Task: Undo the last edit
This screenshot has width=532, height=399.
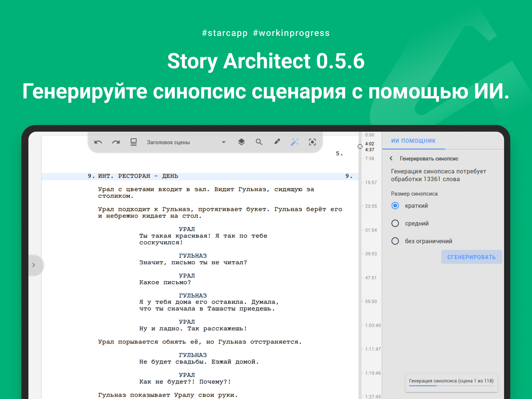Action: coord(98,142)
